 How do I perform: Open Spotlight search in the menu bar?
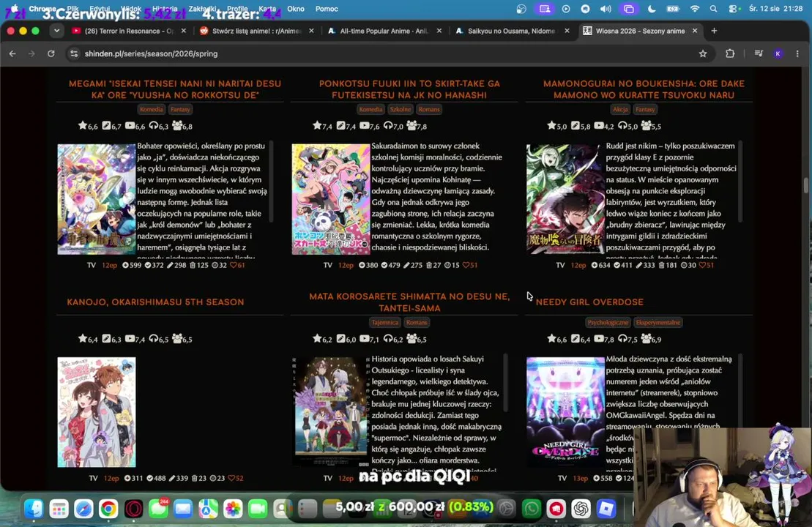(x=714, y=9)
